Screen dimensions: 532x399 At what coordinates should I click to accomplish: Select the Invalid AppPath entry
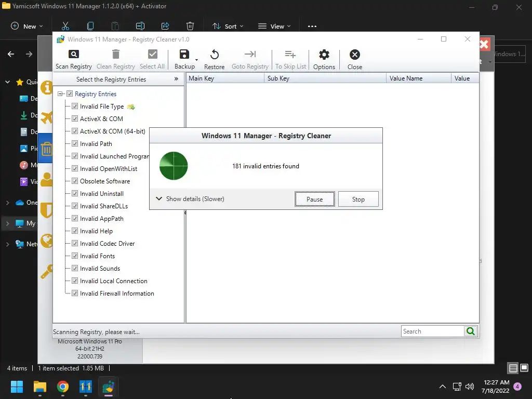click(101, 219)
